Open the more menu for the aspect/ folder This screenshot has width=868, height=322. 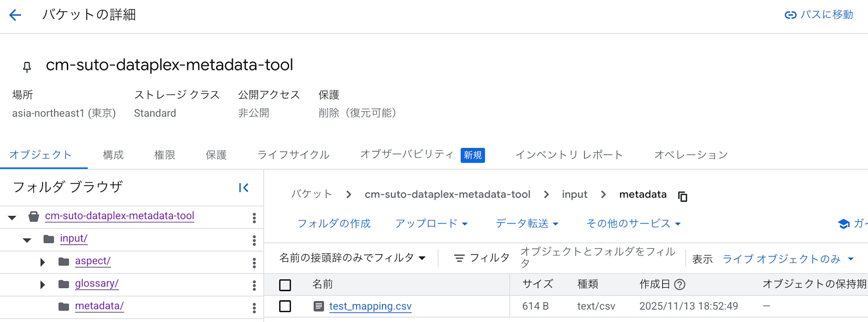coord(254,263)
